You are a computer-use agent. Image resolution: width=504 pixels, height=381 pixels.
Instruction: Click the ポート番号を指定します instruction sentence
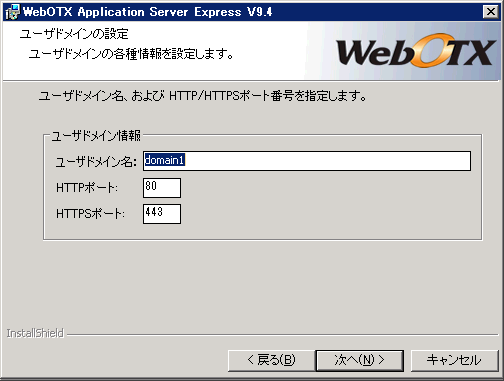pos(203,96)
